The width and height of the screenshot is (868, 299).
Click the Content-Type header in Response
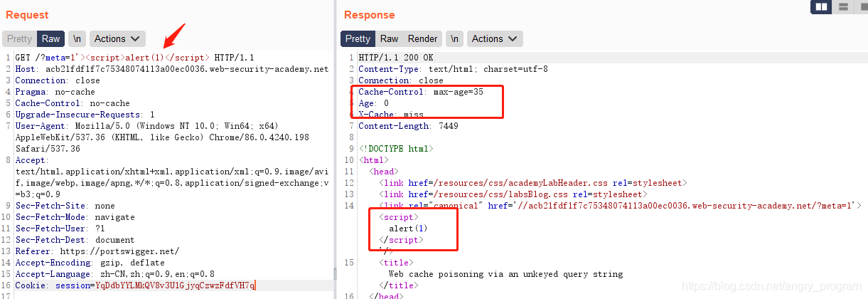[453, 69]
